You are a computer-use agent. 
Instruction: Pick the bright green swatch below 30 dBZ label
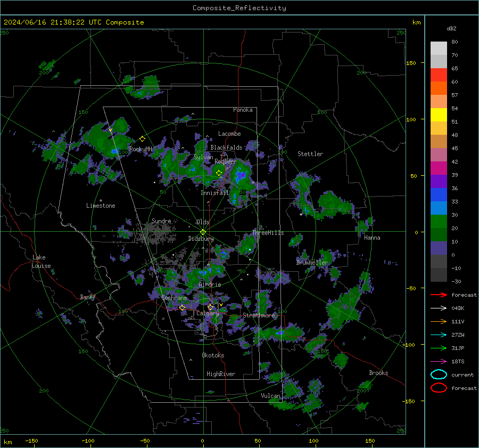[x=439, y=222]
